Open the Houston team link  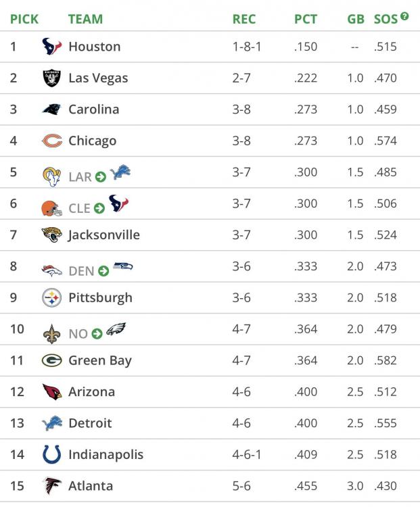tap(95, 47)
